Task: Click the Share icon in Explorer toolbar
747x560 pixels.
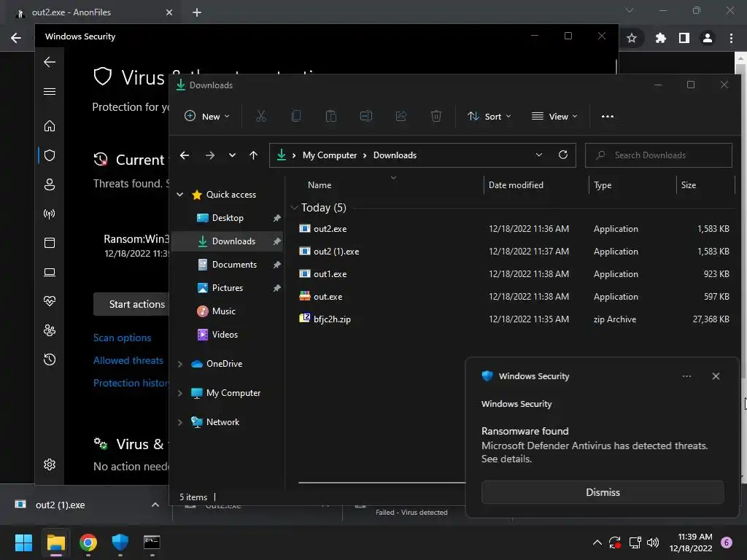Action: 401,116
